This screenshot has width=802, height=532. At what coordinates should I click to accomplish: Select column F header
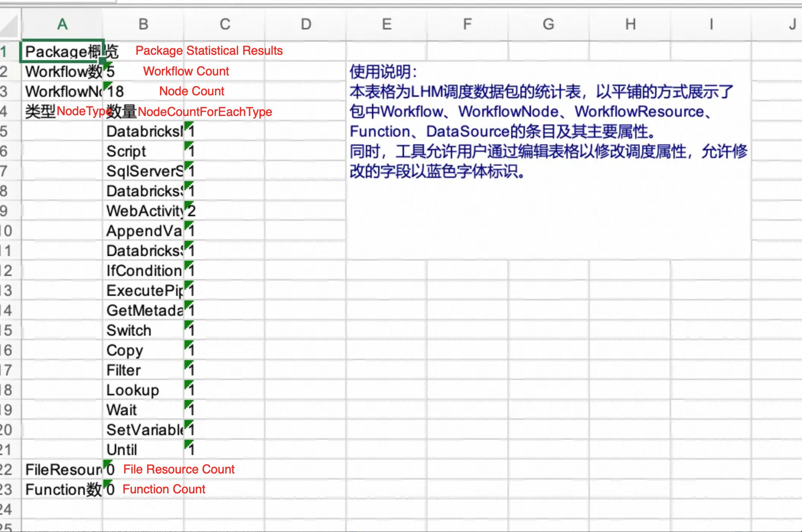468,24
